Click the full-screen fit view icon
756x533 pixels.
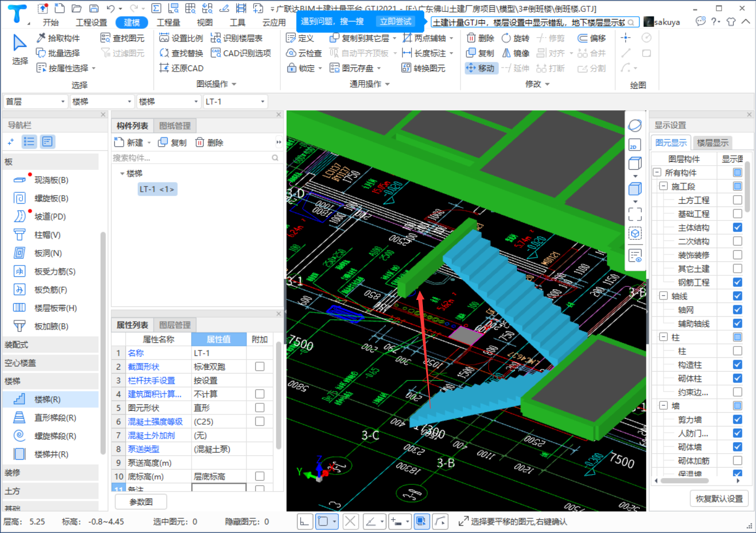tap(635, 214)
